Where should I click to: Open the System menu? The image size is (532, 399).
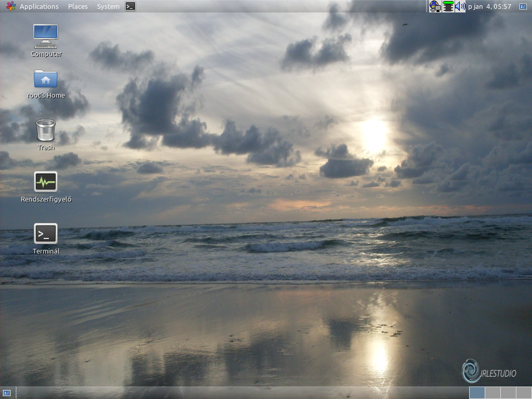pos(108,6)
